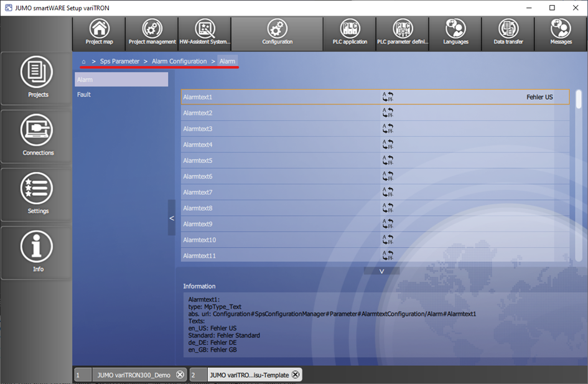This screenshot has width=588, height=384.
Task: Close the JUMO variTRON300_Demo project tab
Action: (180, 375)
